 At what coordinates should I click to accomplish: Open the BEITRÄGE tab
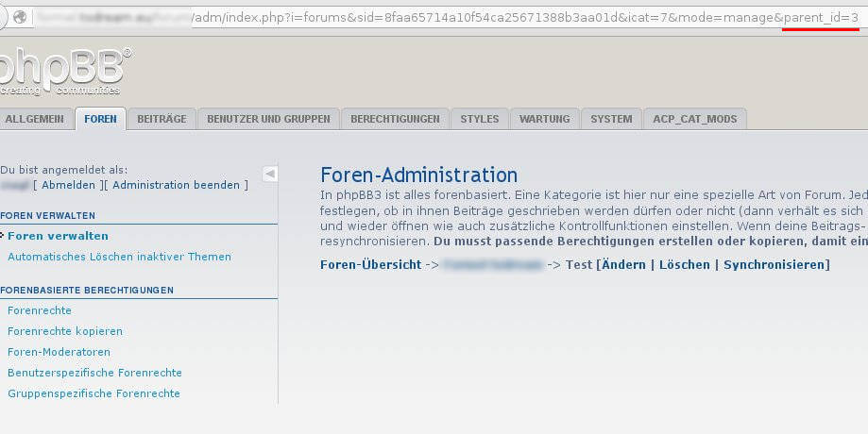[162, 119]
